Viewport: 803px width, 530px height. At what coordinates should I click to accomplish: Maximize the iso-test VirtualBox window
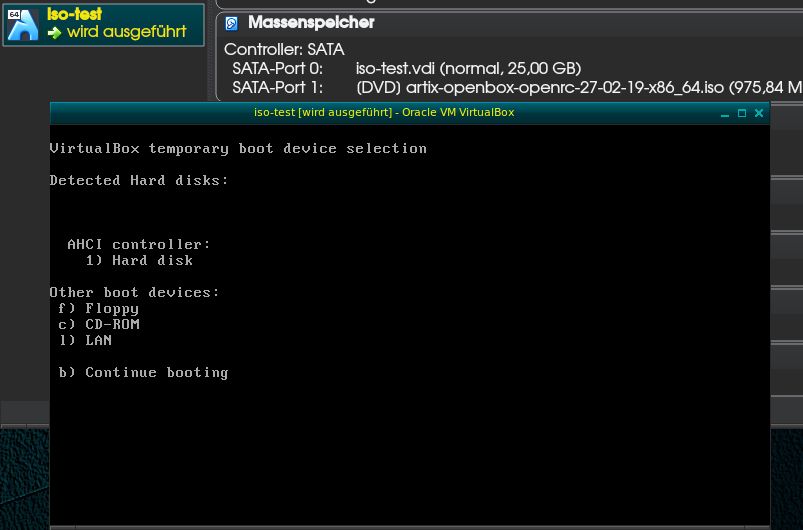pos(742,113)
